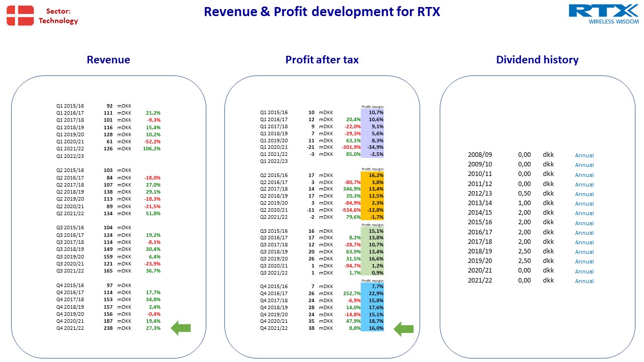The width and height of the screenshot is (644, 362).
Task: Click the 'Annual' link for 2018/19
Action: 584,252
